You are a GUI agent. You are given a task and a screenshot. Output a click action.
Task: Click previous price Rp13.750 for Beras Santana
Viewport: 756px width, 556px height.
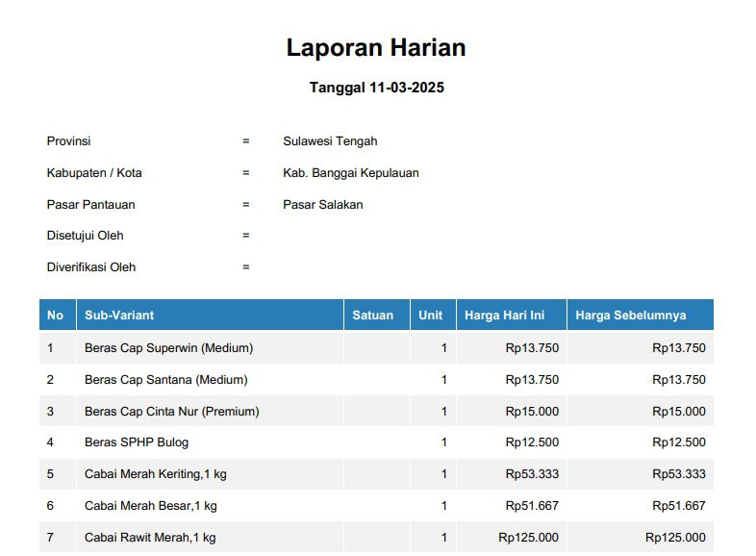click(679, 380)
